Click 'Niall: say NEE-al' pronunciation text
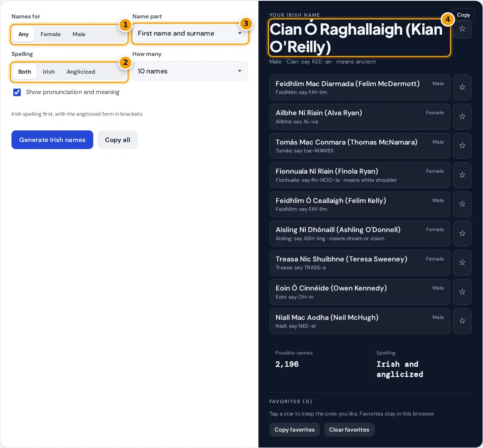The width and height of the screenshot is (483, 448). coord(295,326)
